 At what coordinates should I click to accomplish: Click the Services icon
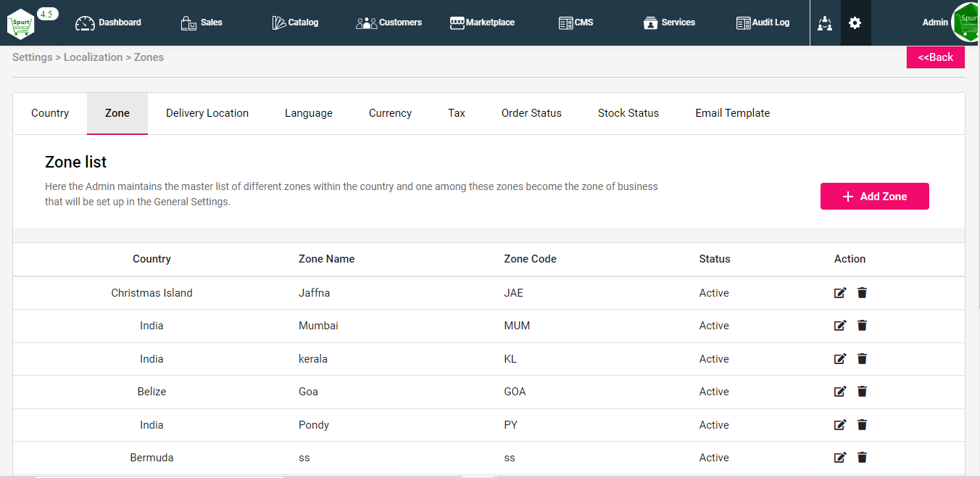coord(650,23)
